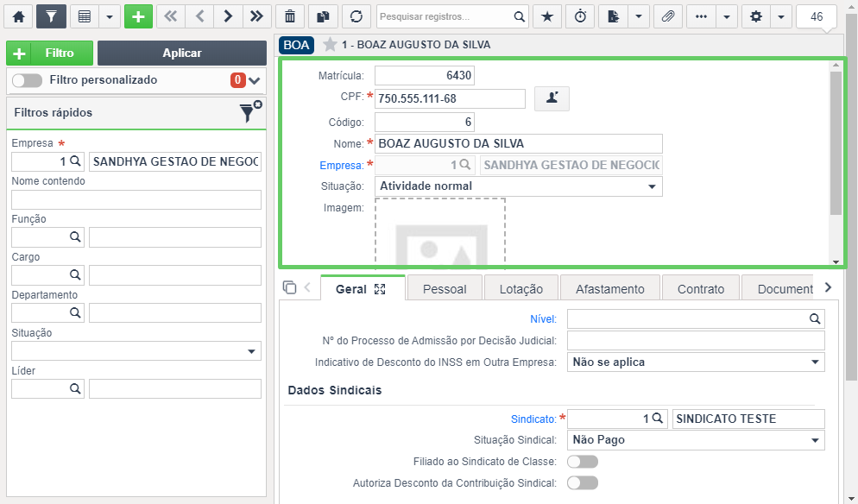Image resolution: width=858 pixels, height=504 pixels.
Task: Open attachments paperclip icon
Action: coord(668,17)
